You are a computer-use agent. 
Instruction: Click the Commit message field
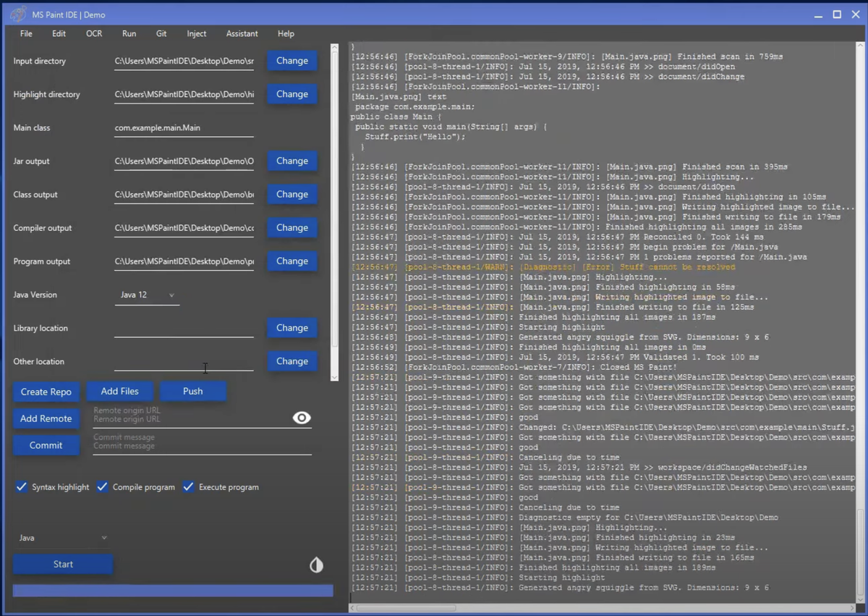click(x=202, y=444)
